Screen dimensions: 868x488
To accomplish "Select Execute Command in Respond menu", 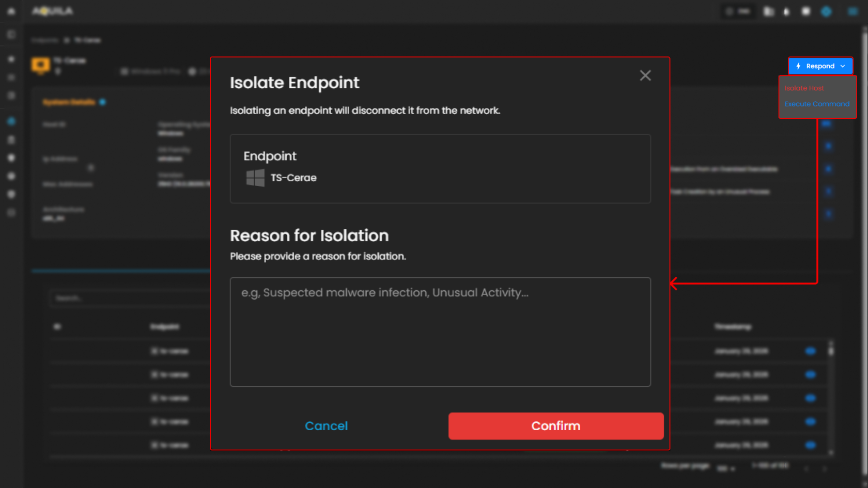I will [816, 104].
